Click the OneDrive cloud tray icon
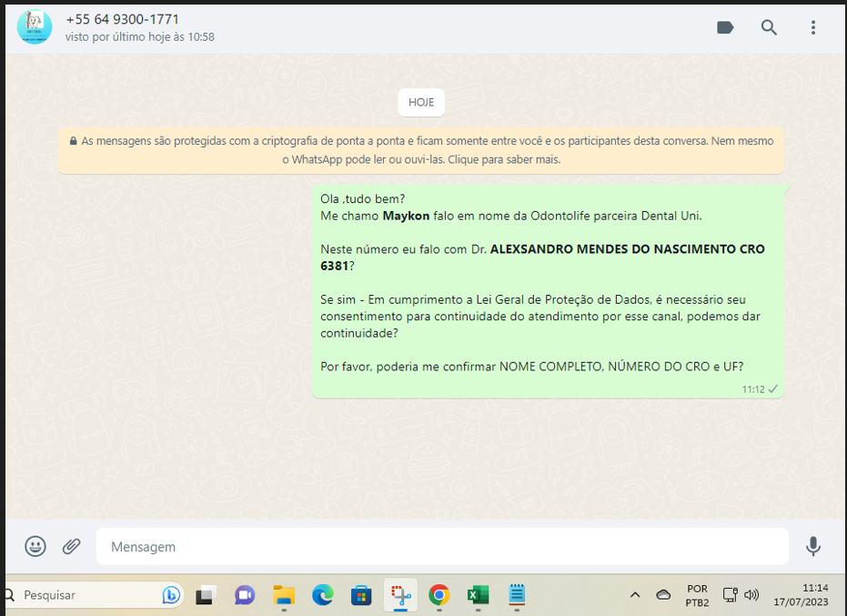 (x=663, y=595)
